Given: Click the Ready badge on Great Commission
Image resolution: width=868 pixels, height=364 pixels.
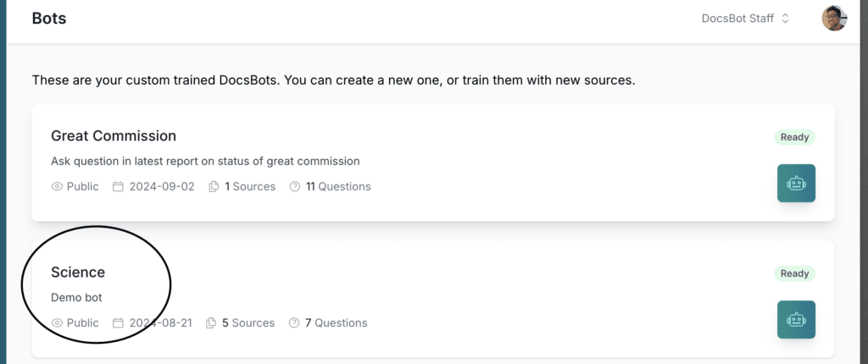Looking at the screenshot, I should [794, 137].
